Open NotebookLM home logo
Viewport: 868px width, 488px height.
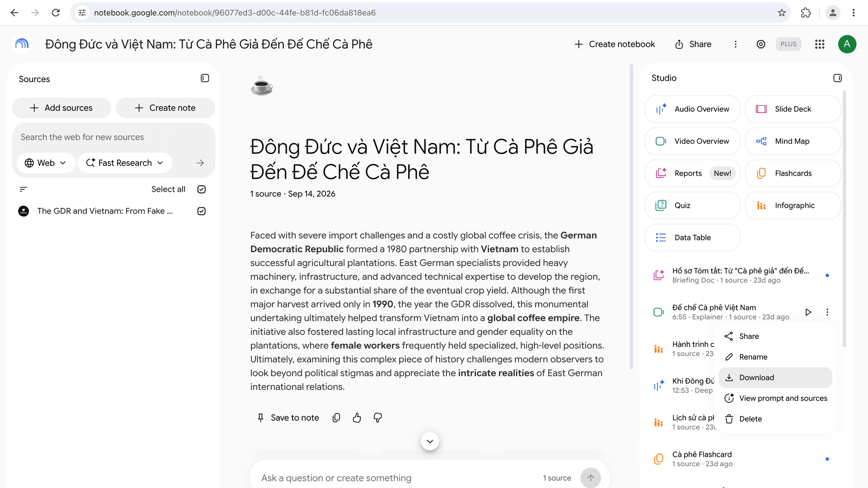point(22,44)
